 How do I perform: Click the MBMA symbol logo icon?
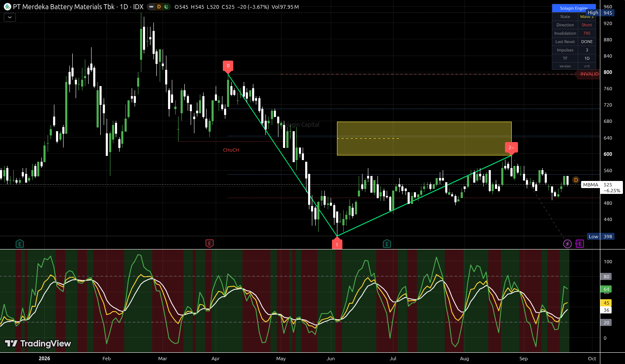tap(7, 7)
